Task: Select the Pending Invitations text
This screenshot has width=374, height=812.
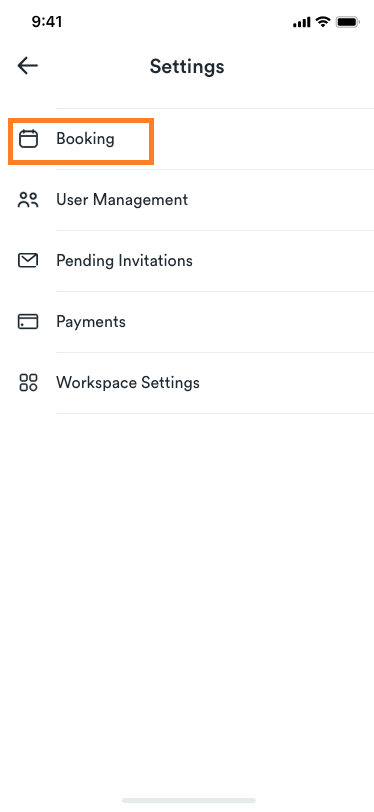Action: 124,260
